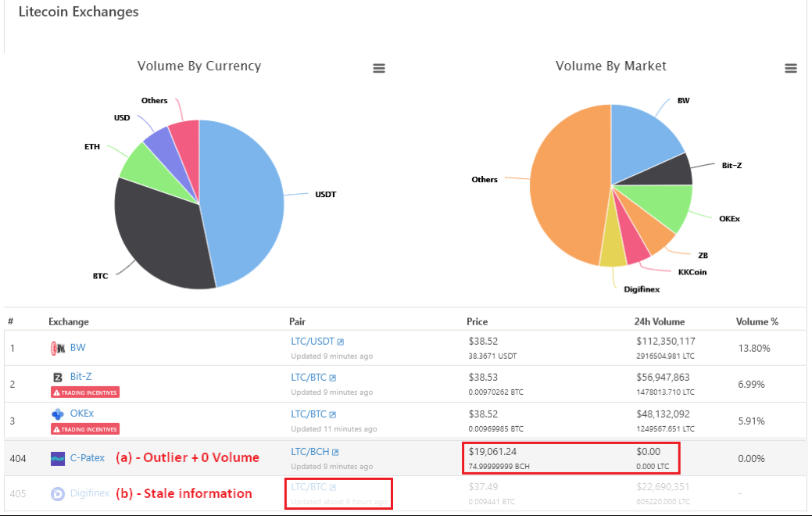Click the BTC label on currency chart
Image resolution: width=812 pixels, height=516 pixels.
click(101, 276)
